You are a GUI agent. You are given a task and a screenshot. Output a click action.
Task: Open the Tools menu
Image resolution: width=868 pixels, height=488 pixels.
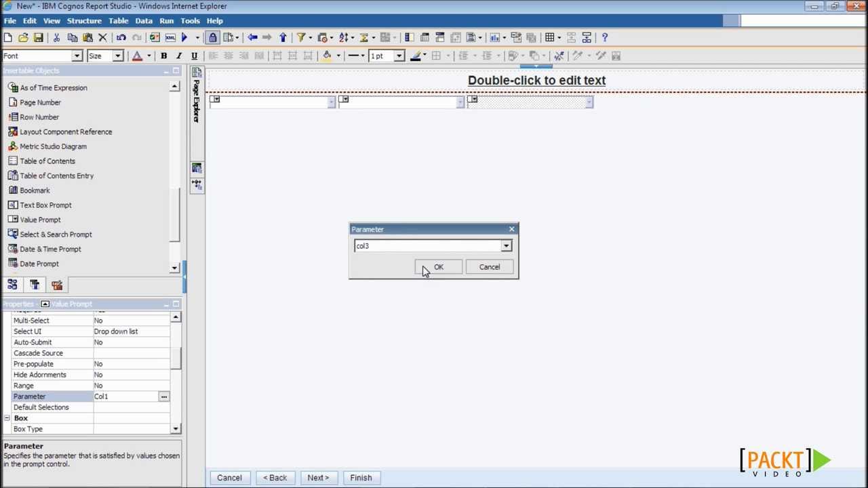coord(190,21)
